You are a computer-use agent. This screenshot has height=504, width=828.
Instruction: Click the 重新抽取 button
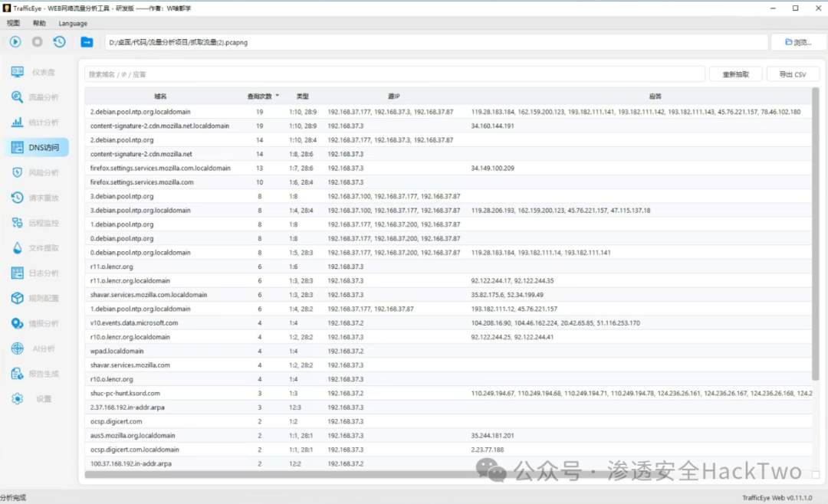click(735, 74)
